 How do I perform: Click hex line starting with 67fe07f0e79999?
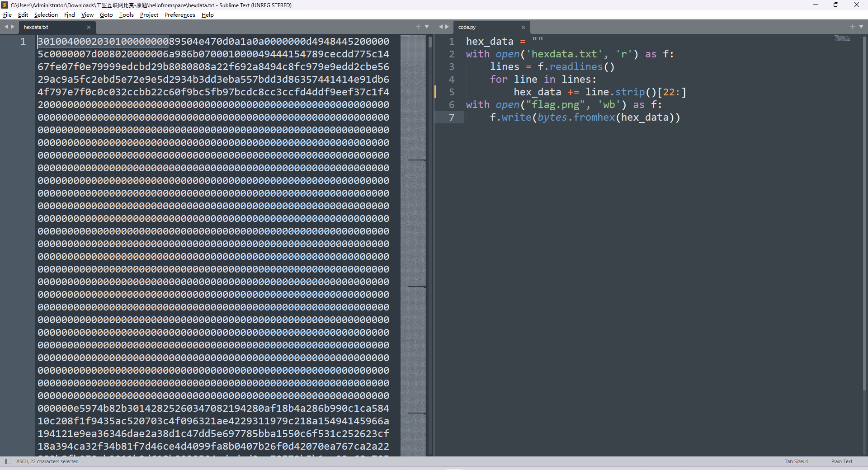tap(213, 67)
